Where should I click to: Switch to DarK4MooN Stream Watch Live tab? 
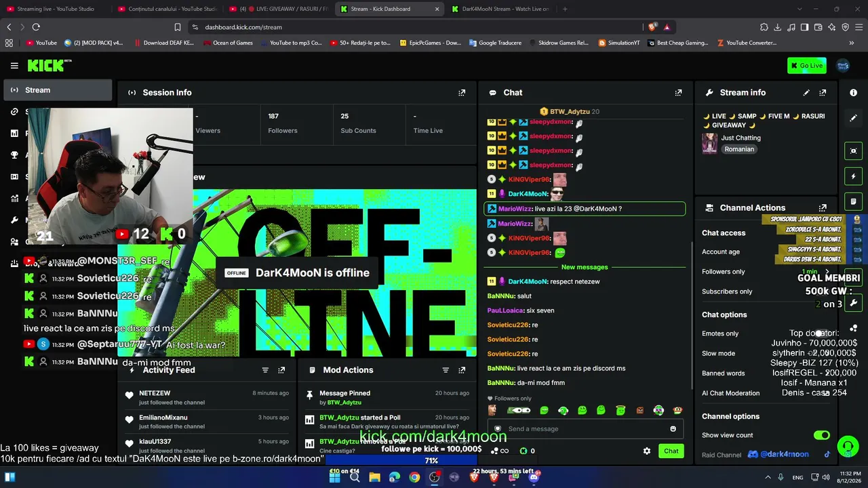click(x=500, y=9)
